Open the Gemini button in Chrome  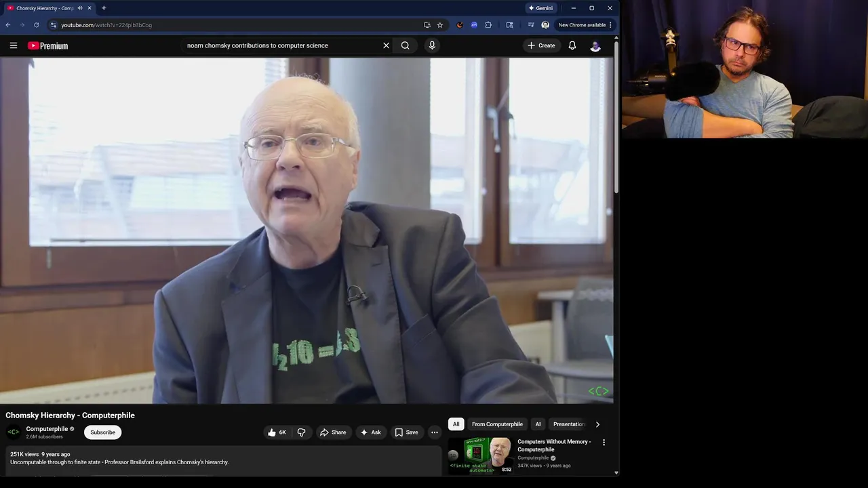(540, 8)
